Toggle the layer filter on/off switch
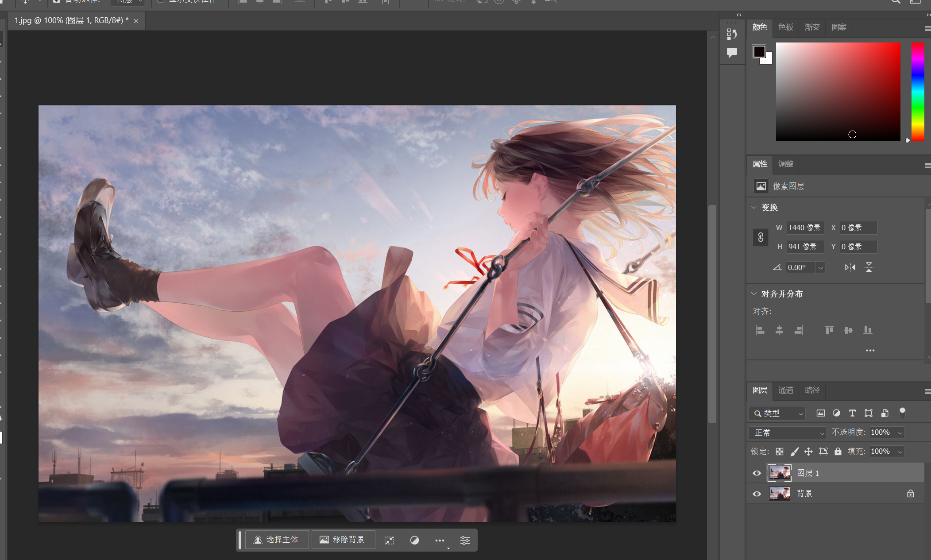931x560 pixels. click(x=902, y=413)
